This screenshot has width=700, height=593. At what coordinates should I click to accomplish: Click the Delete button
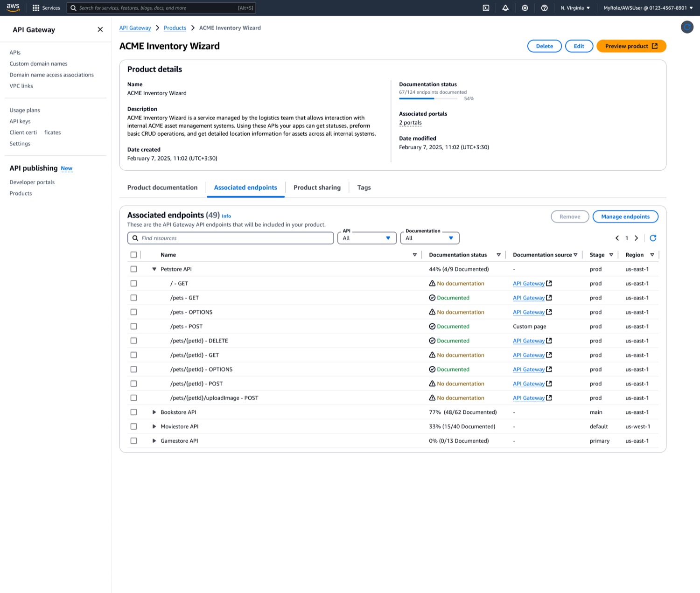544,46
